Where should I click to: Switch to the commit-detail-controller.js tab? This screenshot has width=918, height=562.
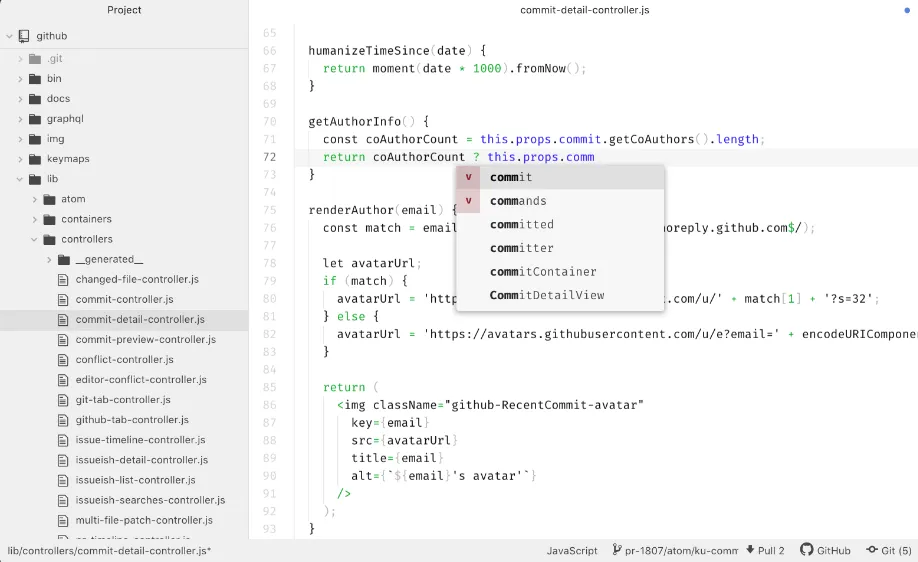click(x=584, y=10)
